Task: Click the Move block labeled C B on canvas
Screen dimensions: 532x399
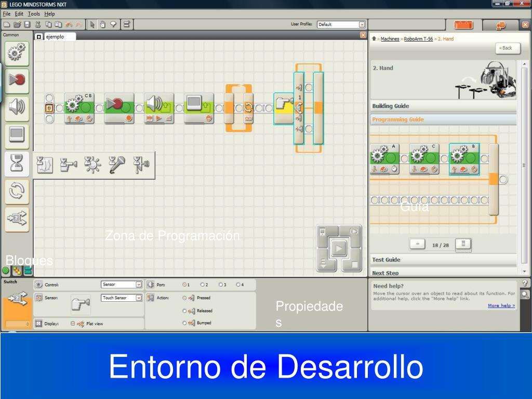Action: pos(79,108)
